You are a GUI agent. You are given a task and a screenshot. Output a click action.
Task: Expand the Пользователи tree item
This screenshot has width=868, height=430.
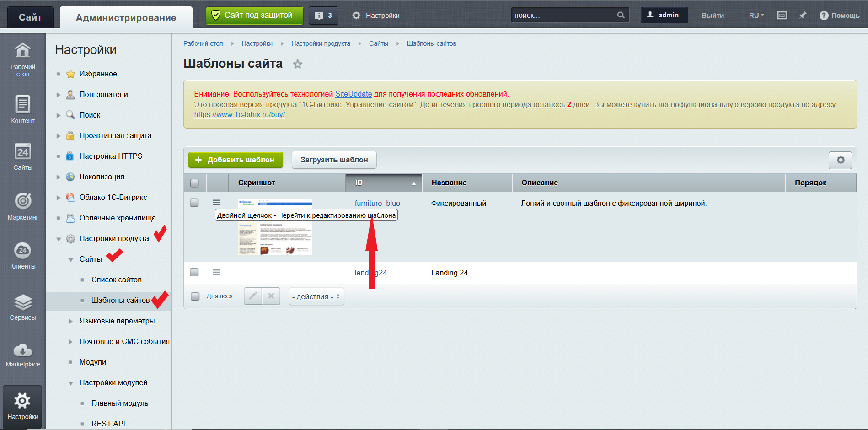tap(59, 95)
